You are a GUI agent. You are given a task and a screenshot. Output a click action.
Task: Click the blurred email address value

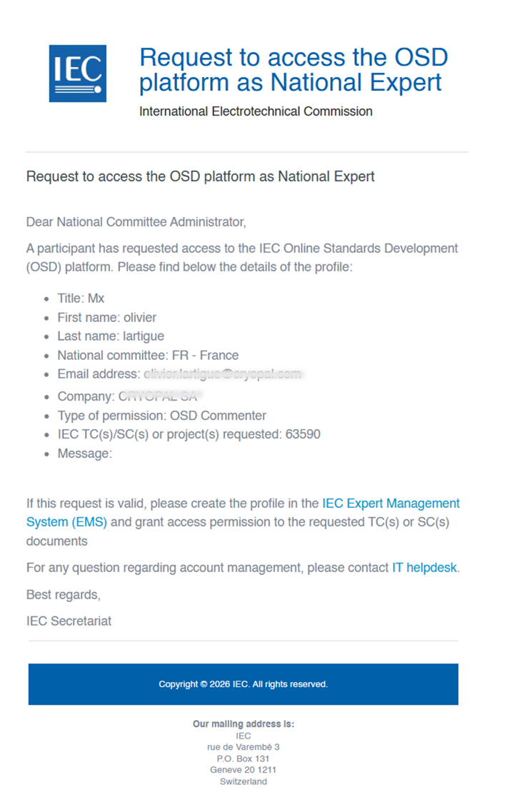click(x=223, y=374)
